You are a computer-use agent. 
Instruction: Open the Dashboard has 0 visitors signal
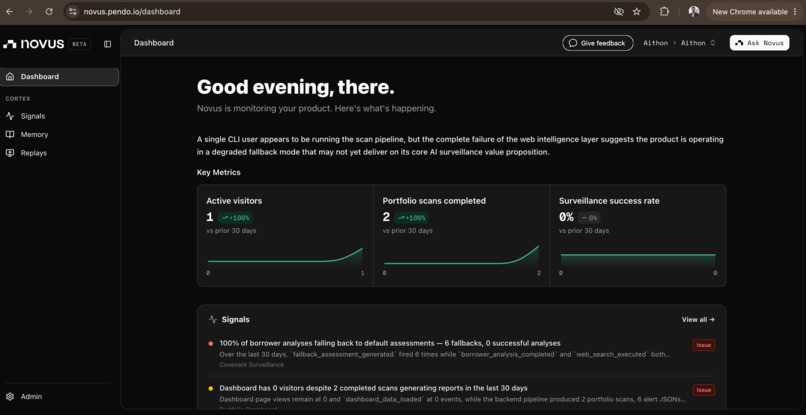coord(461,396)
